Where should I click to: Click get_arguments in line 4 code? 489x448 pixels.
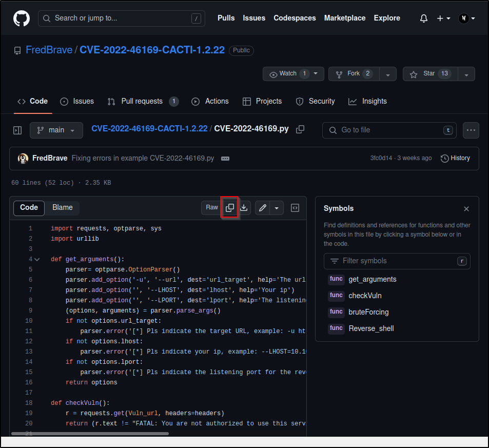tap(89, 259)
